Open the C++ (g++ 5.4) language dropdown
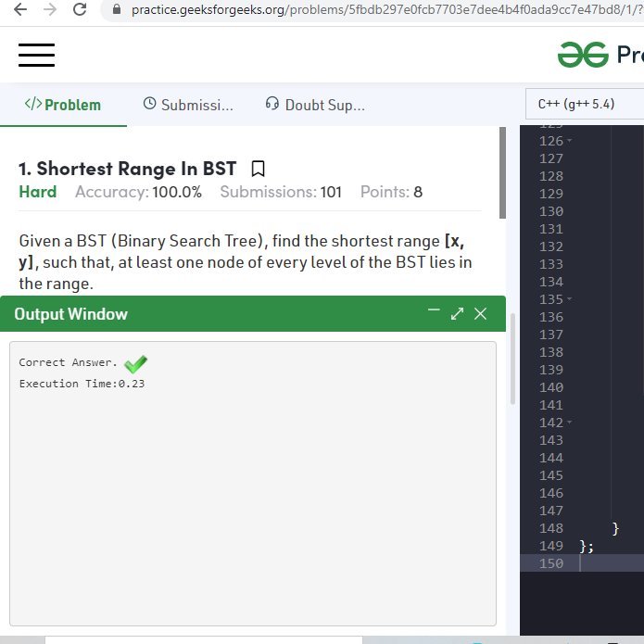Image resolution: width=644 pixels, height=644 pixels. [x=585, y=104]
